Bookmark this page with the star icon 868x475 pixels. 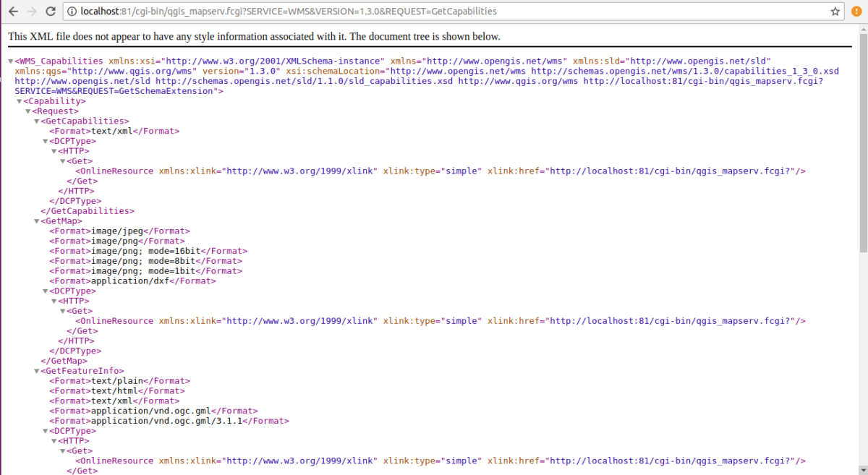tap(835, 12)
